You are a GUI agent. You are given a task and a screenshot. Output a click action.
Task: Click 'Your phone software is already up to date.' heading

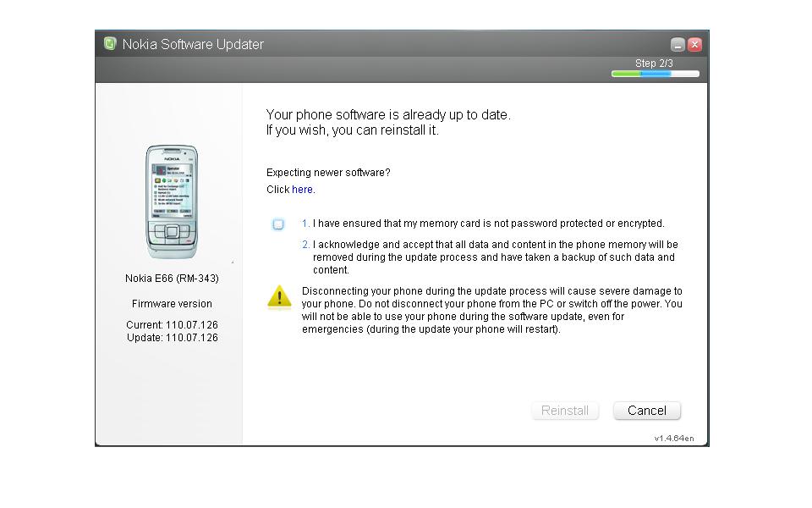pos(388,114)
